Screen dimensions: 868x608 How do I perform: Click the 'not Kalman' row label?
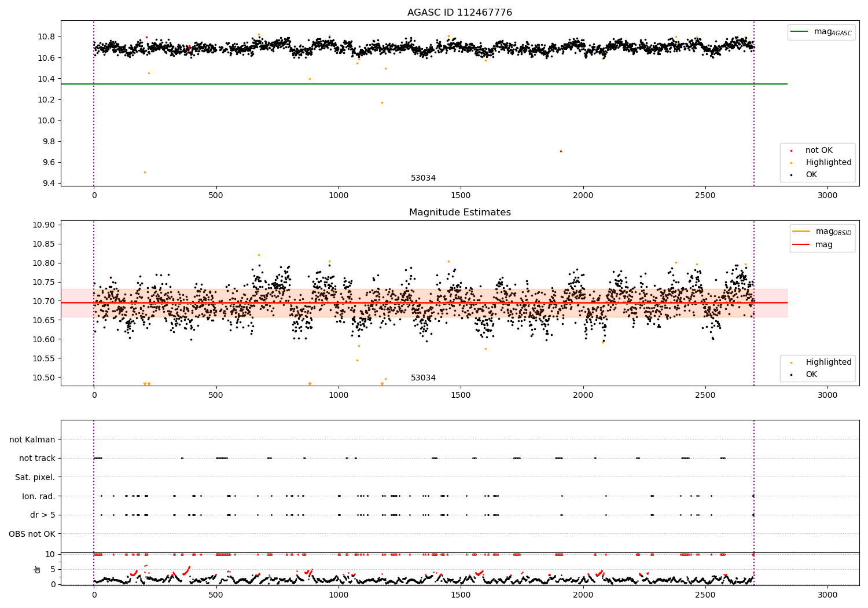pyautogui.click(x=32, y=439)
